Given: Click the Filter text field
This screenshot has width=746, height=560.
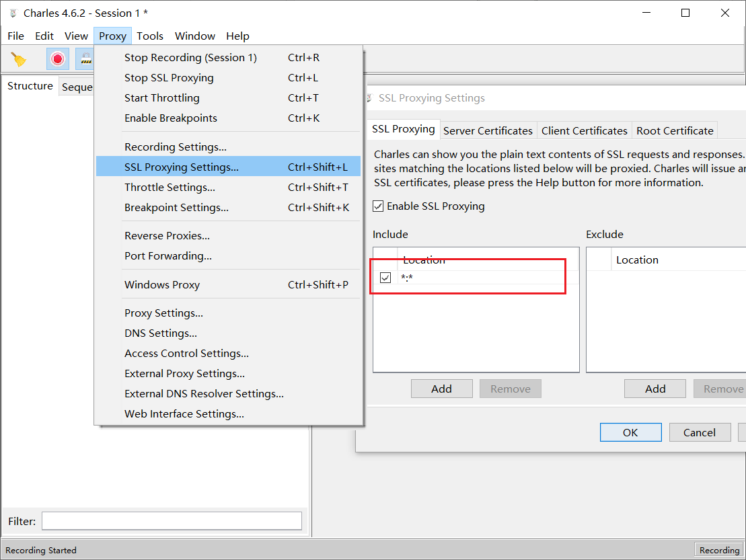Looking at the screenshot, I should 172,521.
